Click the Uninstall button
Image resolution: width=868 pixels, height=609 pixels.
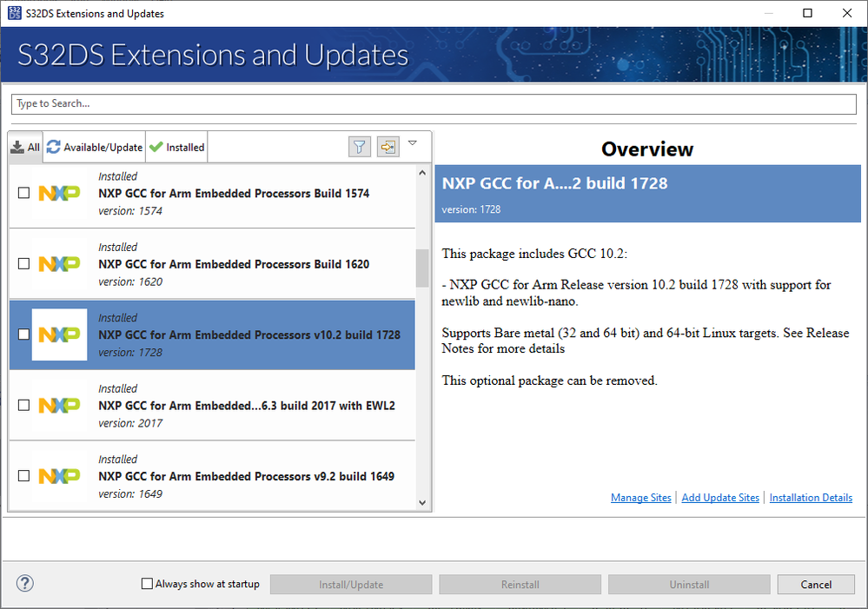coord(689,584)
